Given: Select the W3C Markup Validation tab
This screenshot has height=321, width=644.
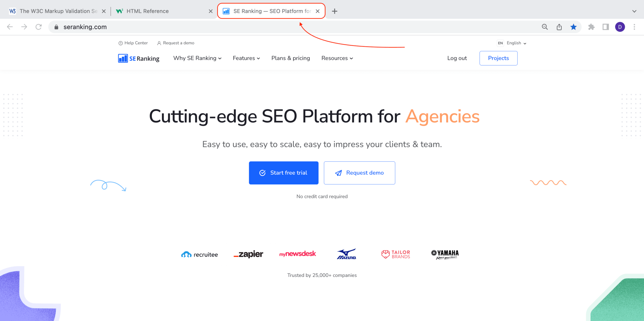Looking at the screenshot, I should tap(58, 11).
